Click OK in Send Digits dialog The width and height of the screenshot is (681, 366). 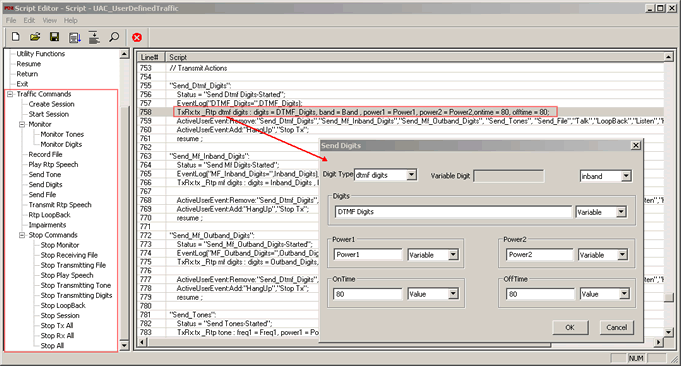(570, 327)
